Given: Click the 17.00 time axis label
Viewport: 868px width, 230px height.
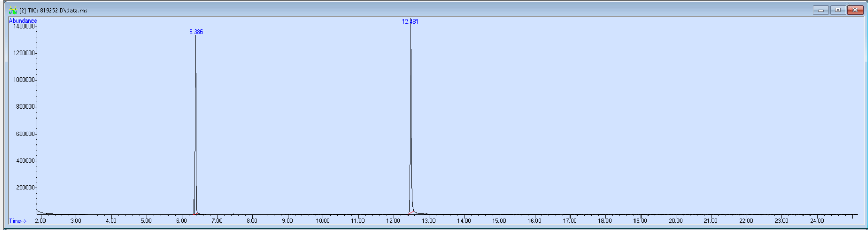Looking at the screenshot, I should (569, 221).
